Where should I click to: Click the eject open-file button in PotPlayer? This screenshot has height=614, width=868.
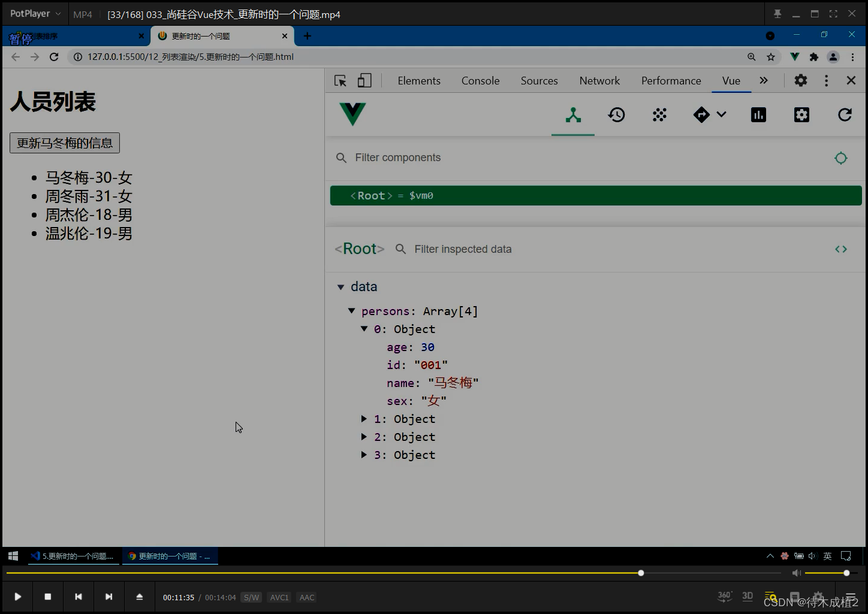139,597
